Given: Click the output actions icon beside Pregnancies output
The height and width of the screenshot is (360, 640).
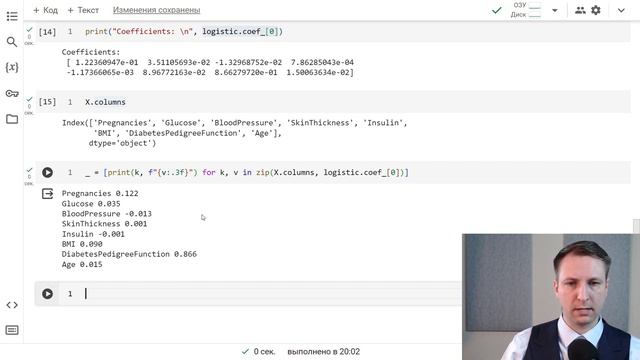Looking at the screenshot, I should pyautogui.click(x=47, y=193).
